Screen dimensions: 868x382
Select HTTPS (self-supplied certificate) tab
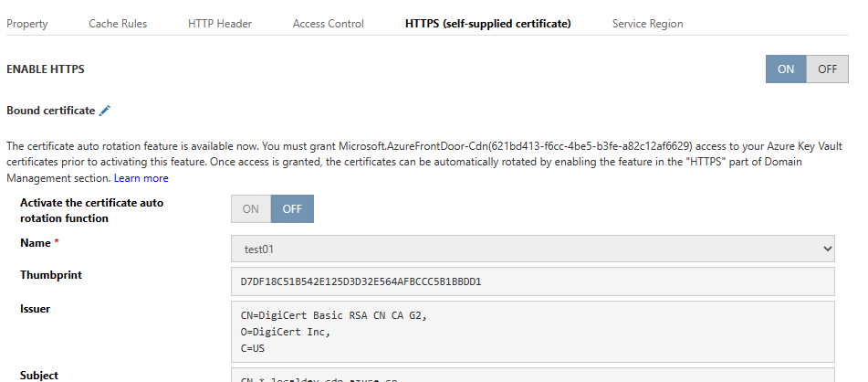(488, 24)
